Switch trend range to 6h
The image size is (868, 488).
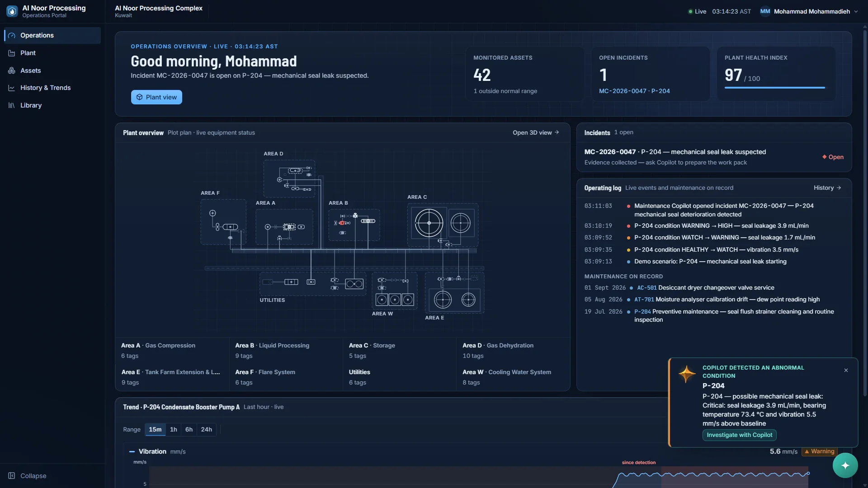click(x=189, y=429)
